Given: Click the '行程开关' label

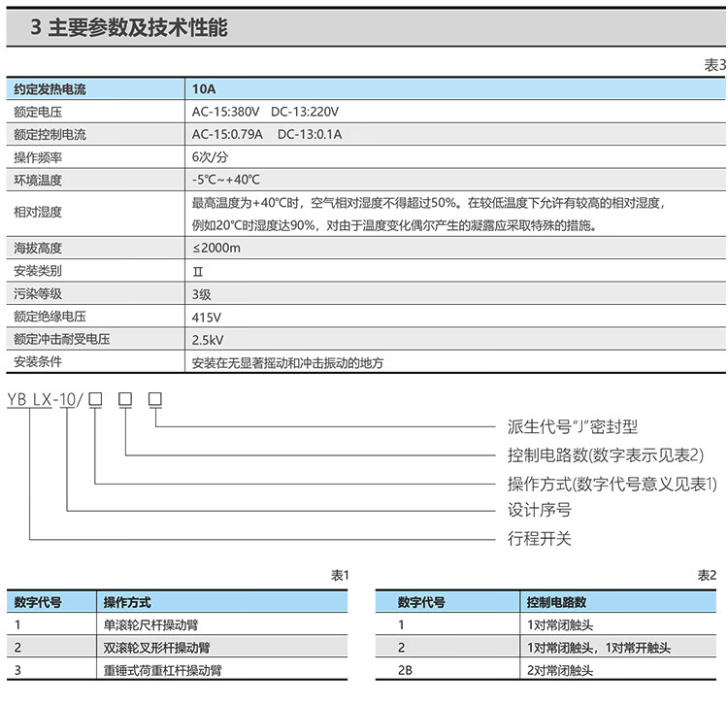Looking at the screenshot, I should [540, 538].
